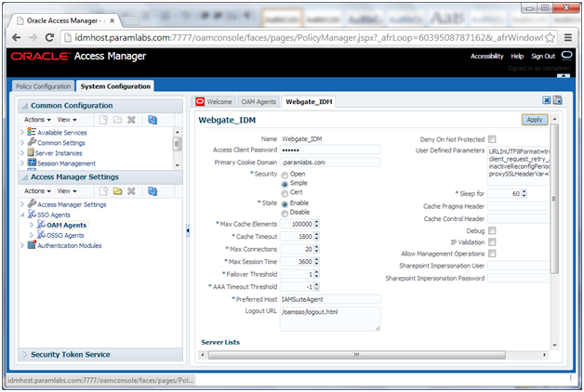Click Delete X icon in Access Manager Settings toolbar
The height and width of the screenshot is (392, 584).
tap(131, 191)
